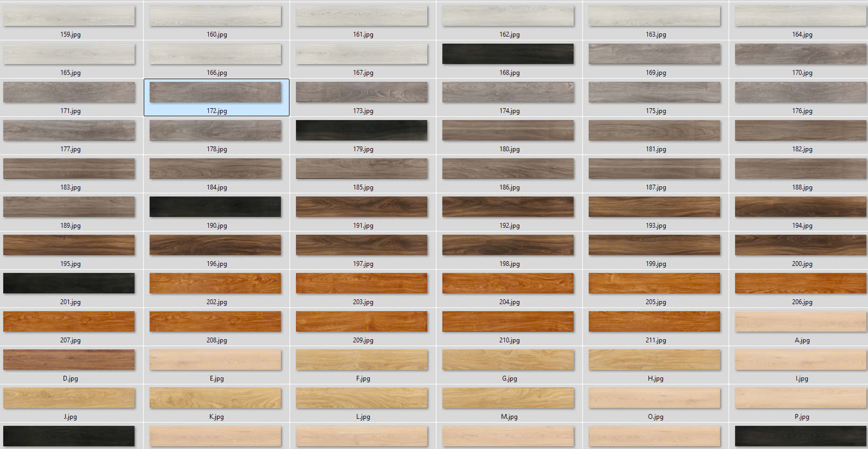Open the 160.jpg wood texture thumbnail
This screenshot has width=868, height=449.
(x=215, y=16)
